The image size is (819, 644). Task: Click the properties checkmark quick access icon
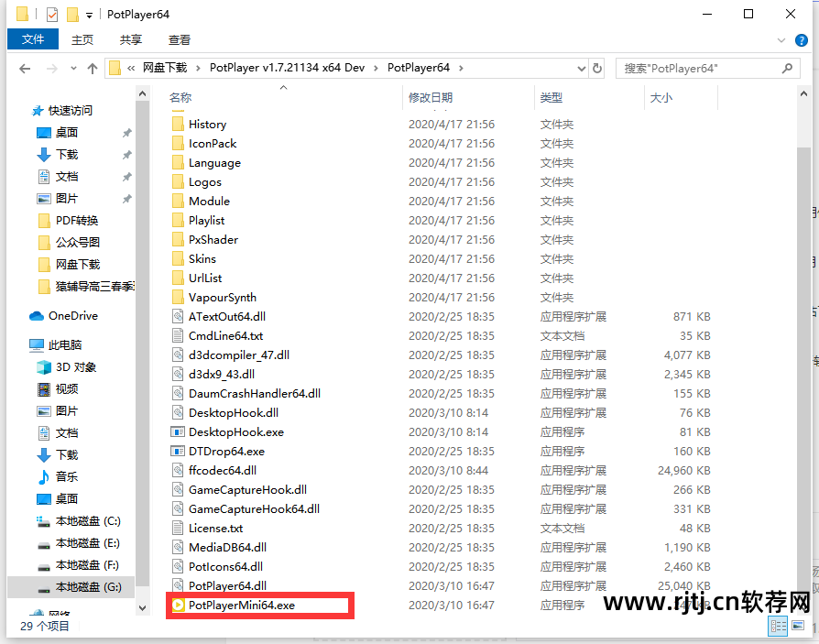click(x=52, y=14)
